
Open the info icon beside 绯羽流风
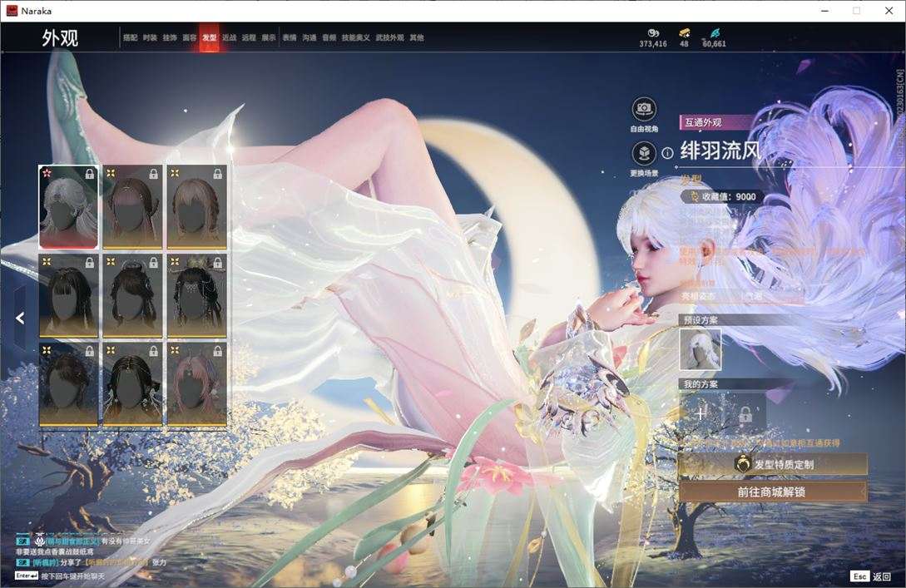coord(667,153)
